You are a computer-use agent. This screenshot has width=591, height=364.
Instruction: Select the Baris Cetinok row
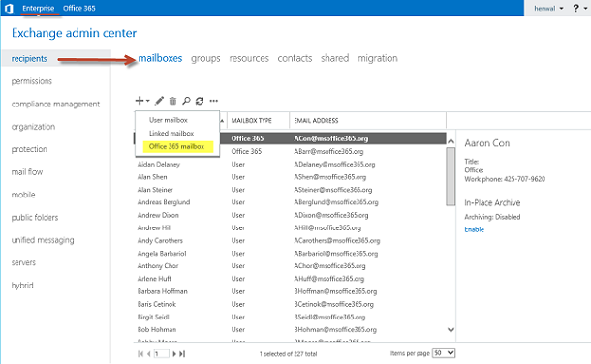click(x=290, y=304)
